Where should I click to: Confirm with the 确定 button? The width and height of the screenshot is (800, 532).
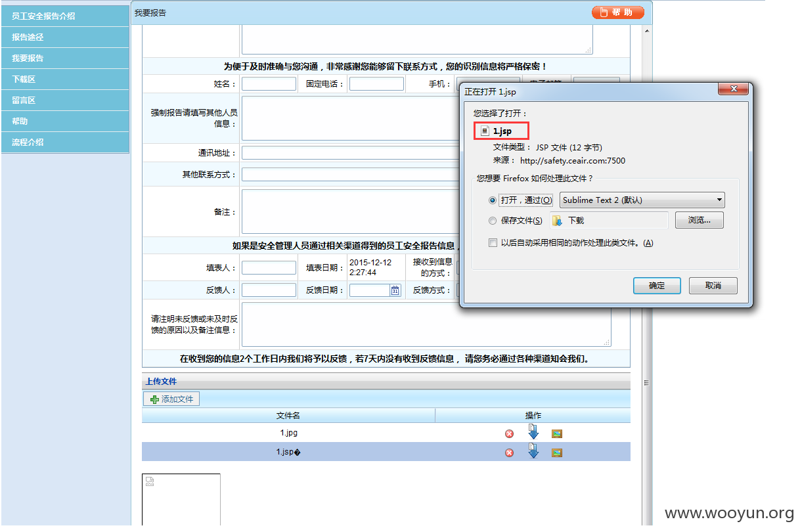pyautogui.click(x=657, y=286)
